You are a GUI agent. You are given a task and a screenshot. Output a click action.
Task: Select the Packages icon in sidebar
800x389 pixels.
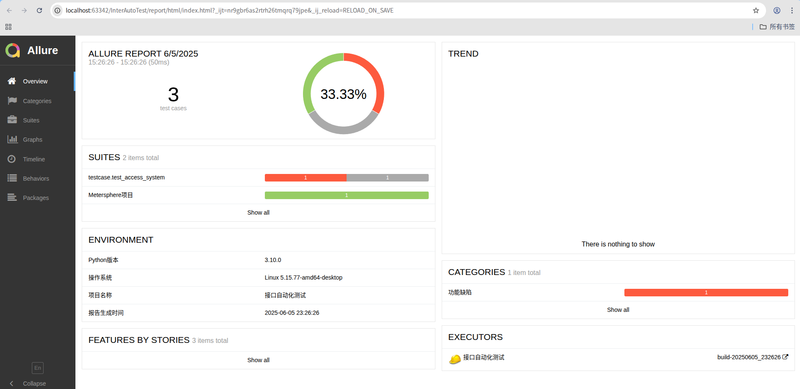[x=12, y=198]
